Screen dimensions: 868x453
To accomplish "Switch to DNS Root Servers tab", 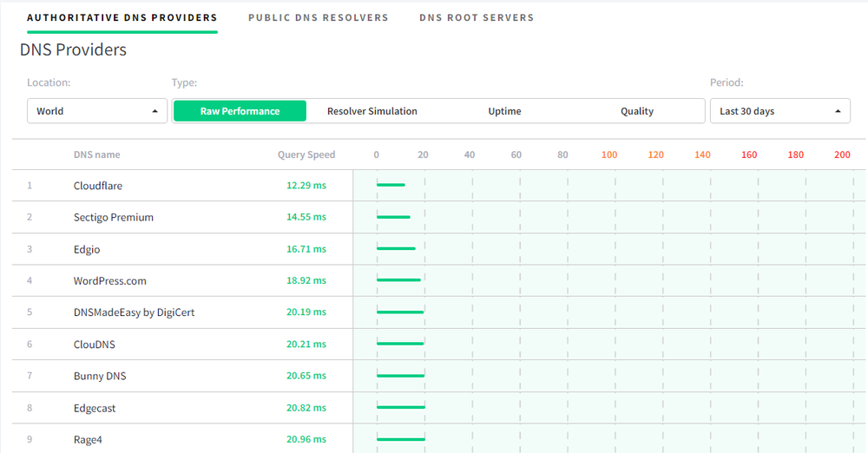I will pos(477,17).
